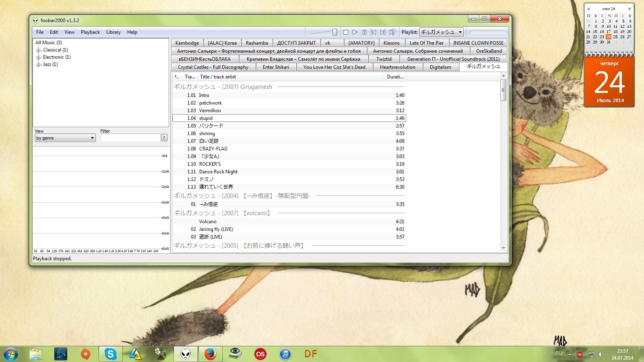Image resolution: width=644 pixels, height=362 pixels.
Task: Open the Last.fm scrobbler taskbar icon
Action: 260,354
